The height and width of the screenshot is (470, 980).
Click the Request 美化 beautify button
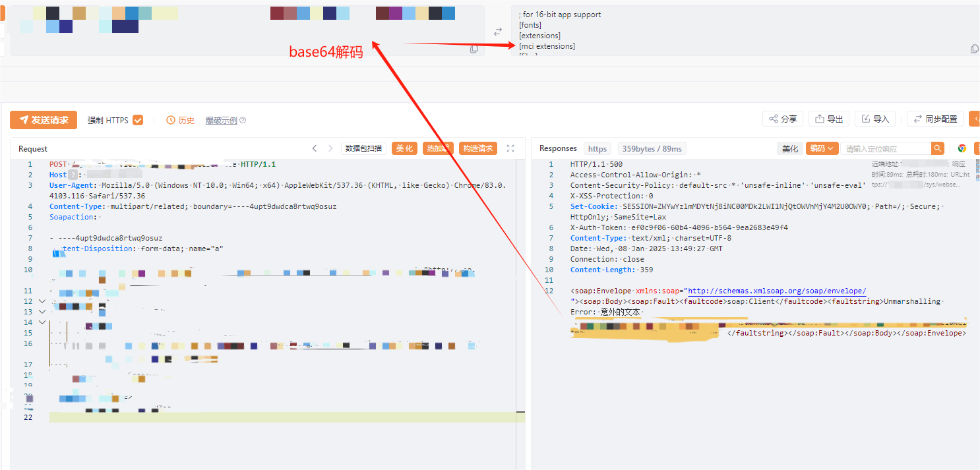[404, 148]
